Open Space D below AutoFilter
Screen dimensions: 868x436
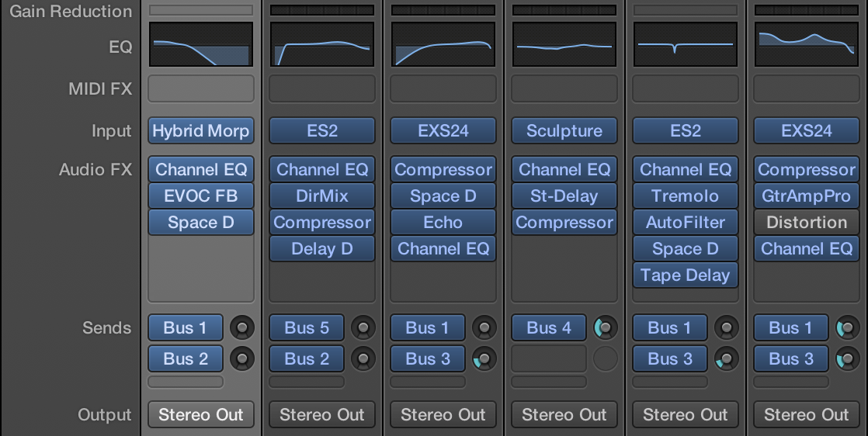tap(686, 249)
